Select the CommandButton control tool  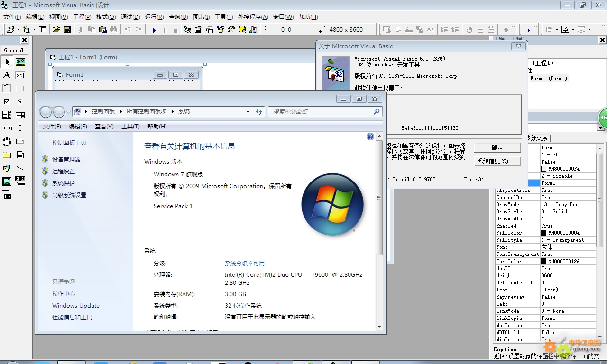pyautogui.click(x=20, y=89)
